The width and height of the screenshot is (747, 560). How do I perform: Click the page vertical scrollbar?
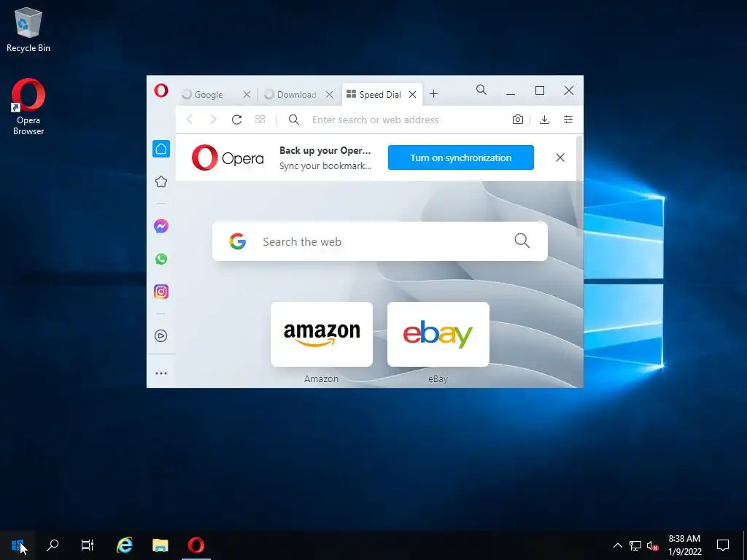point(579,186)
